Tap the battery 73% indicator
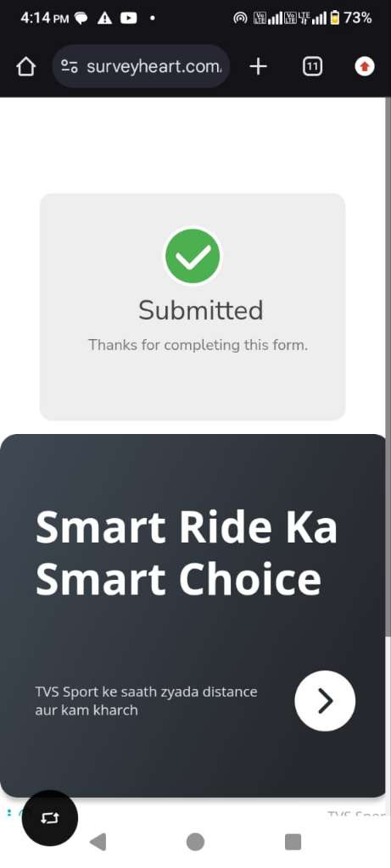This screenshot has height=868, width=391. (x=351, y=19)
